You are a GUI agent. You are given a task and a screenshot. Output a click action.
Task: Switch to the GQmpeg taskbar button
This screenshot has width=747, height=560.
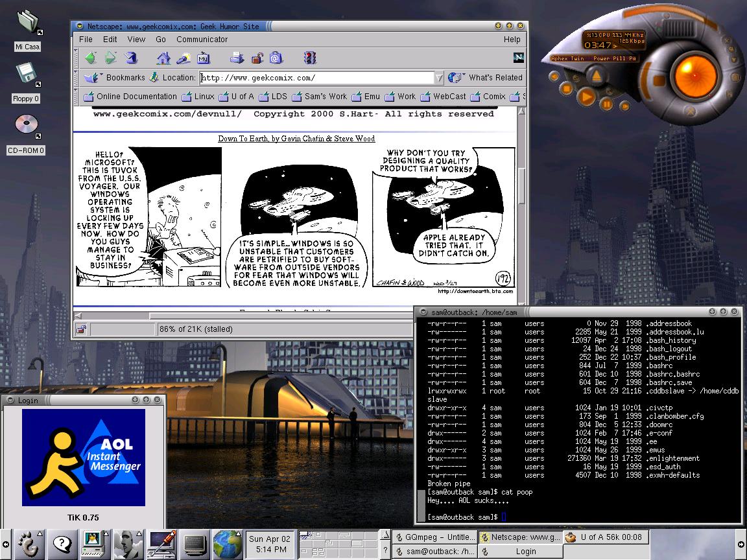coord(435,537)
